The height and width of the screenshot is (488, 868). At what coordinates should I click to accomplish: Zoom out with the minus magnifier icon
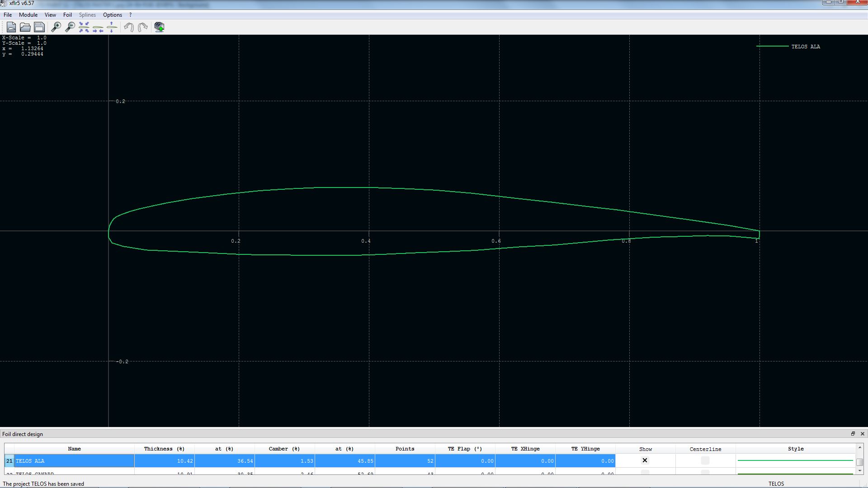(x=70, y=27)
